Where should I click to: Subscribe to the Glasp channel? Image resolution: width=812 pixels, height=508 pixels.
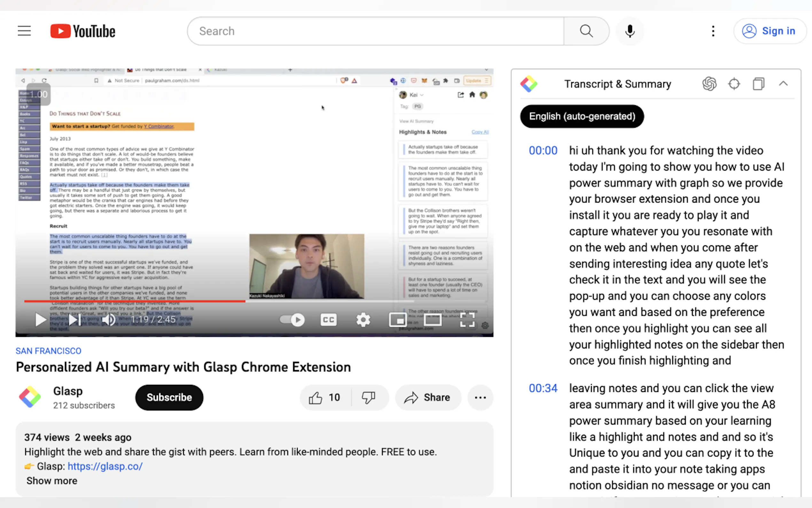169,397
